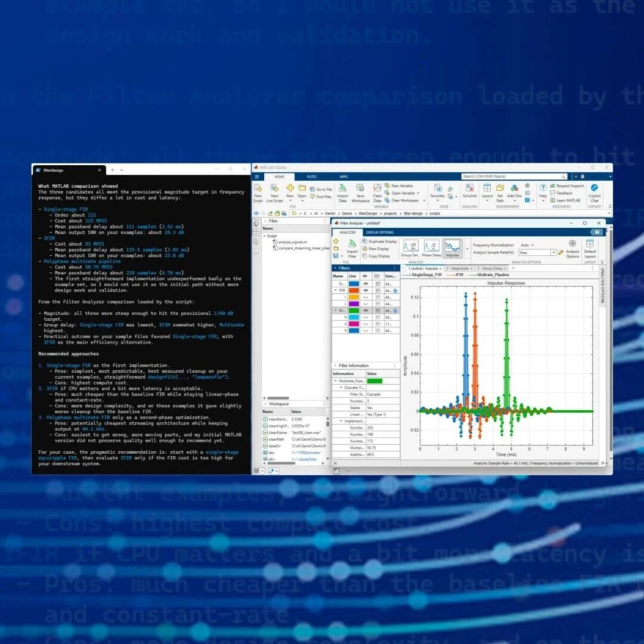Collapse the Filters panel header
The height and width of the screenshot is (644, 644).
pyautogui.click(x=335, y=268)
